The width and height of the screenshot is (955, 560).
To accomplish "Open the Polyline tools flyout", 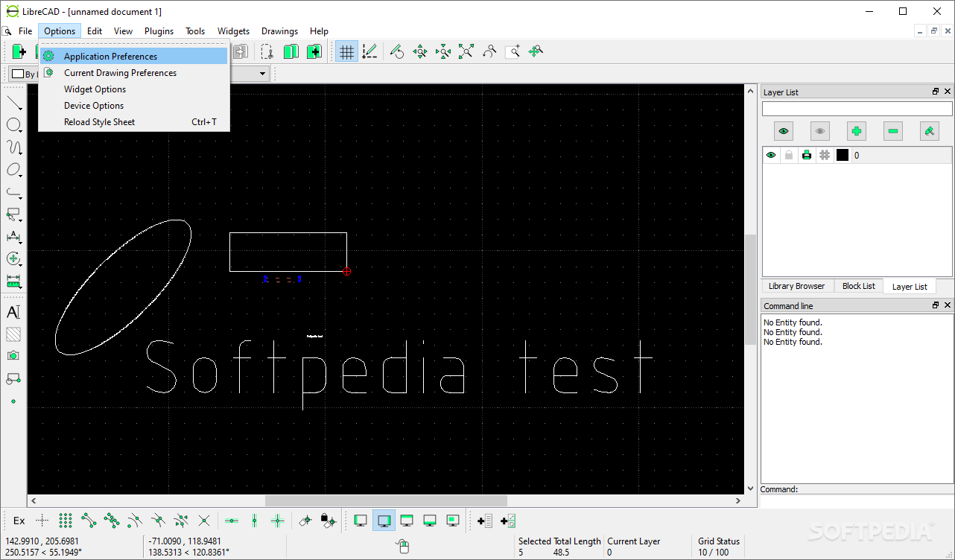I will coord(13,192).
